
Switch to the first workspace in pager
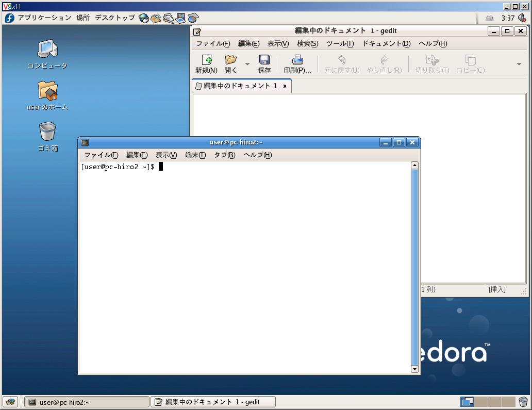coord(467,402)
